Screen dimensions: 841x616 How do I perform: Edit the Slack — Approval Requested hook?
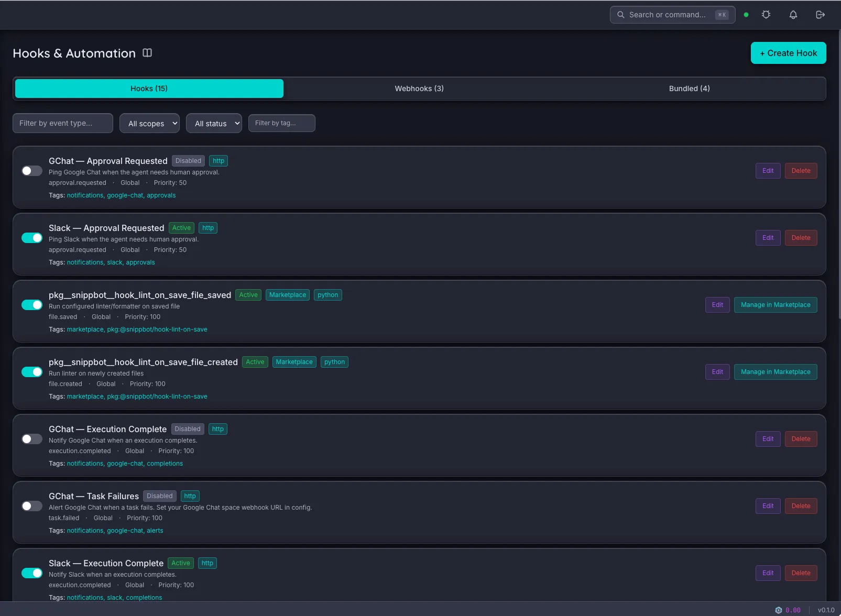click(x=768, y=238)
